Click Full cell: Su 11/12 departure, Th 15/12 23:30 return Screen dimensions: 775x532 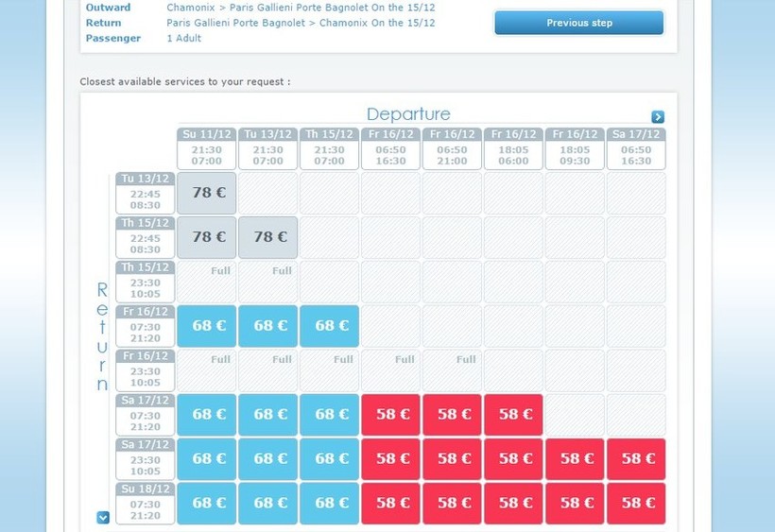pos(207,282)
